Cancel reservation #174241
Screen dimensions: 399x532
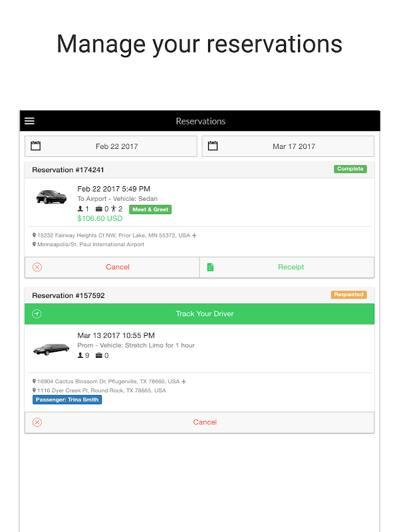(x=117, y=267)
